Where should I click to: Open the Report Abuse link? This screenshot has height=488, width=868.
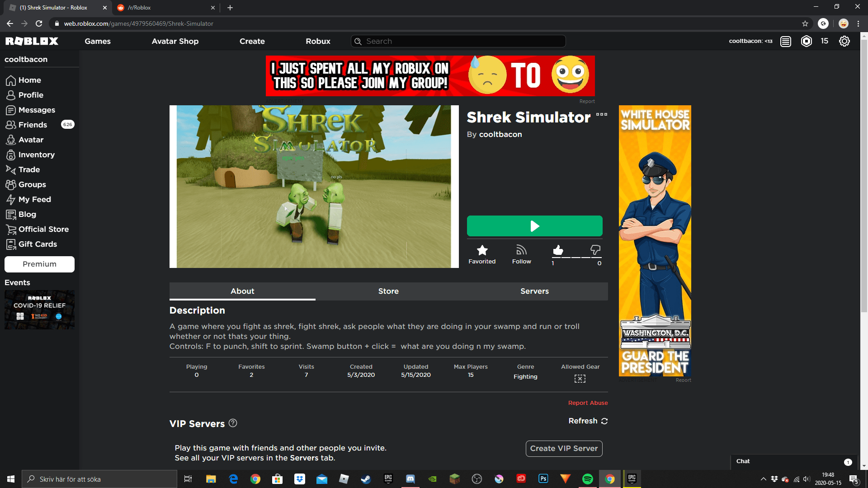588,403
